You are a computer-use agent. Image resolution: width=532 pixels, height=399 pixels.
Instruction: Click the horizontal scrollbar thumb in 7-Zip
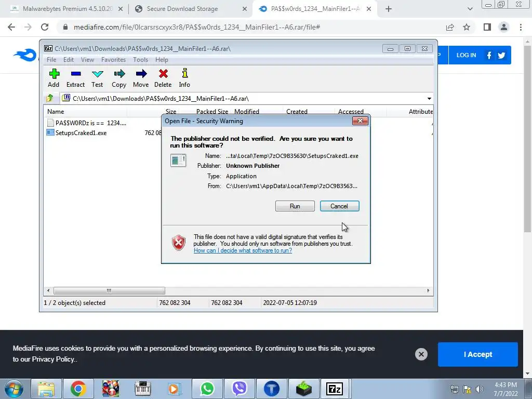point(109,291)
